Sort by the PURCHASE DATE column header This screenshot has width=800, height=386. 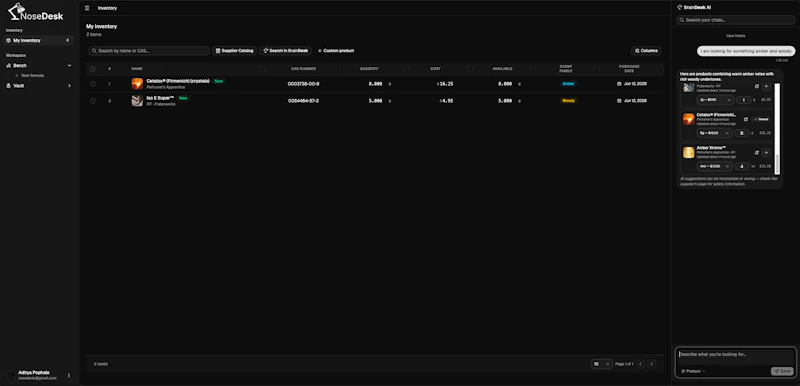(629, 69)
